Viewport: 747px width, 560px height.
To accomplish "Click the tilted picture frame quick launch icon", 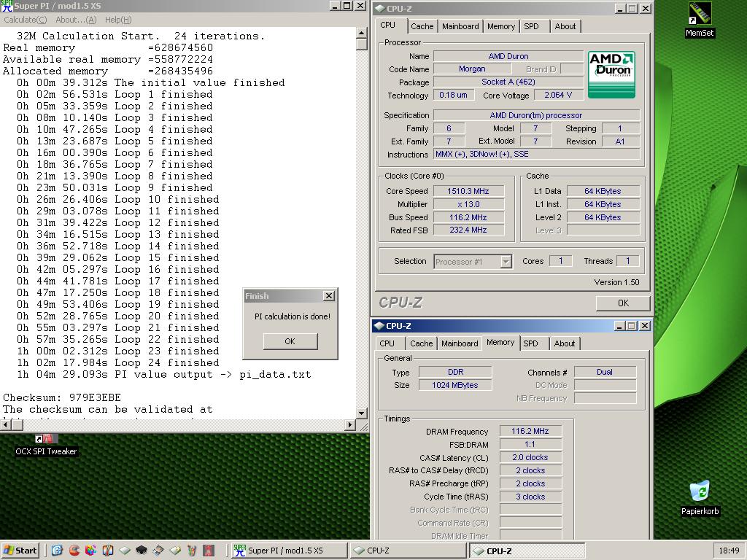I will 158,551.
